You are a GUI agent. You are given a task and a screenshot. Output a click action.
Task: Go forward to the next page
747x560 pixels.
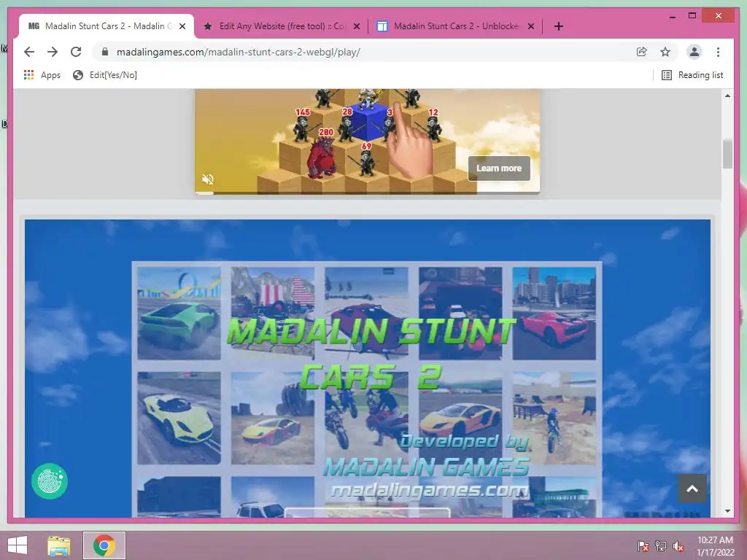tap(53, 52)
